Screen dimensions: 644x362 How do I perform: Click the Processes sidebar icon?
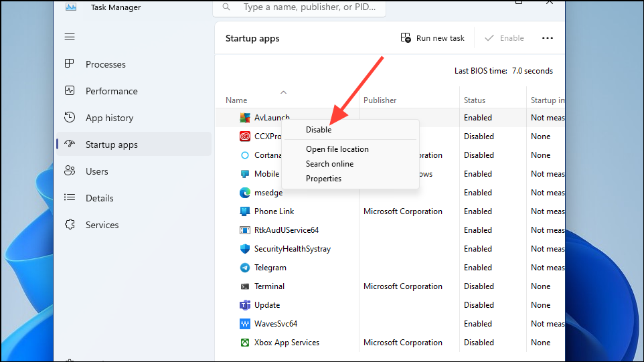[x=70, y=64]
